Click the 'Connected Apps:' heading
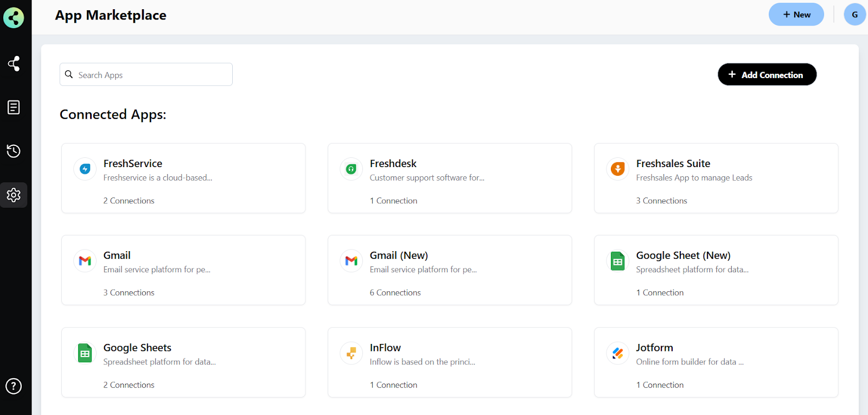Viewport: 868px width, 415px height. (x=113, y=114)
